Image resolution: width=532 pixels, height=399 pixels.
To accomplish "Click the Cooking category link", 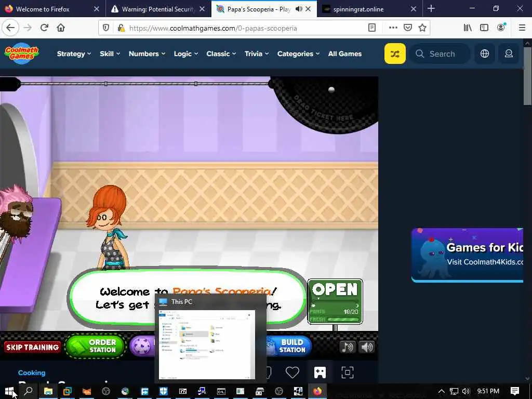I will click(32, 373).
